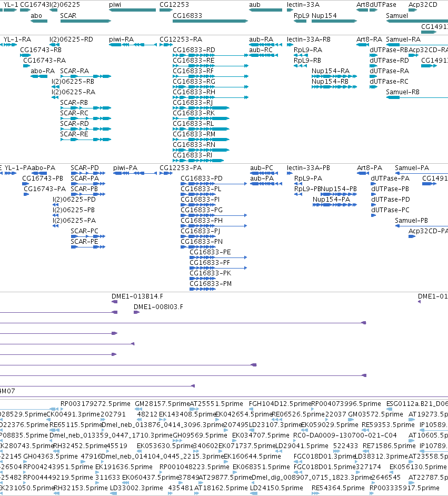This screenshot has width=448, height=496.
Task: Click transcript CG16833-RE label
Action: 194,61
